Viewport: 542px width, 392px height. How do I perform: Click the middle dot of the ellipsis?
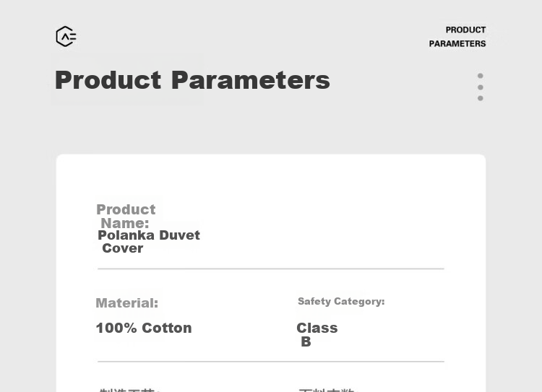(x=480, y=87)
